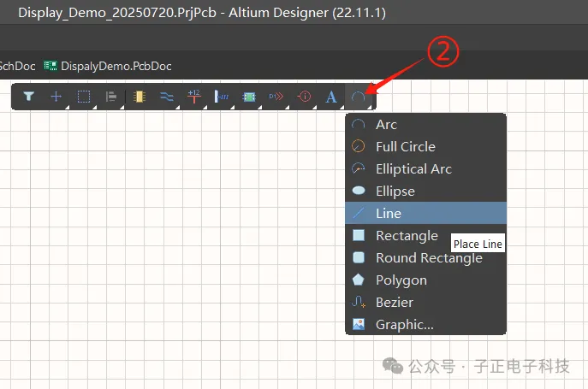Choose Arc from the drawing menu
The width and height of the screenshot is (588, 389).
(425, 125)
